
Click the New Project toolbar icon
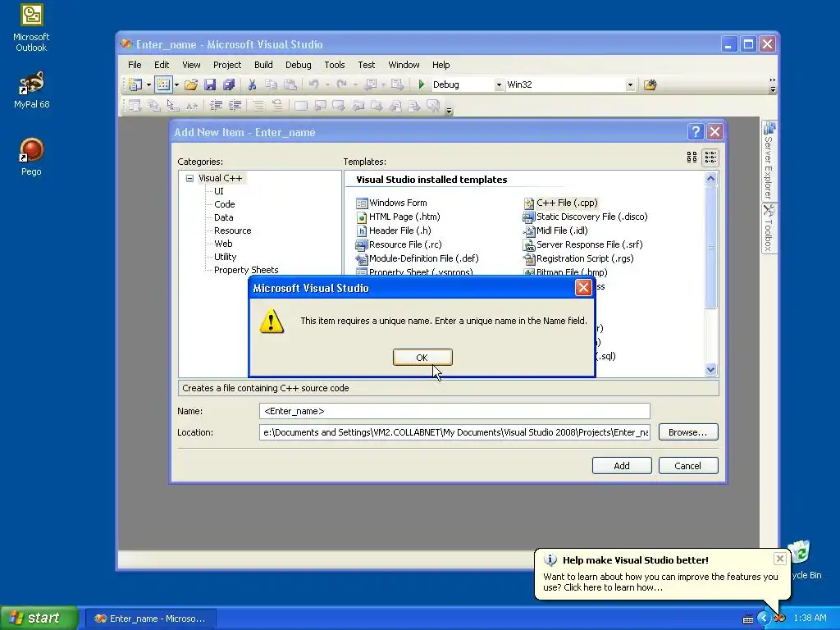[135, 84]
